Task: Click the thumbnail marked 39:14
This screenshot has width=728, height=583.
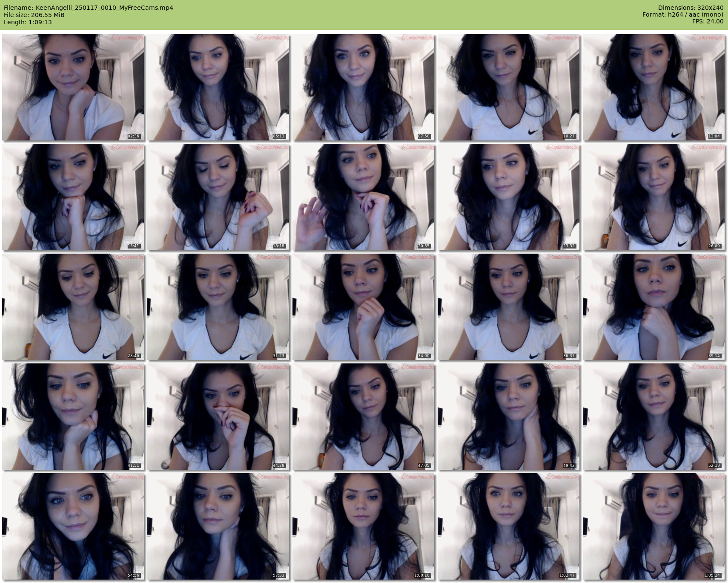Action: (x=654, y=307)
